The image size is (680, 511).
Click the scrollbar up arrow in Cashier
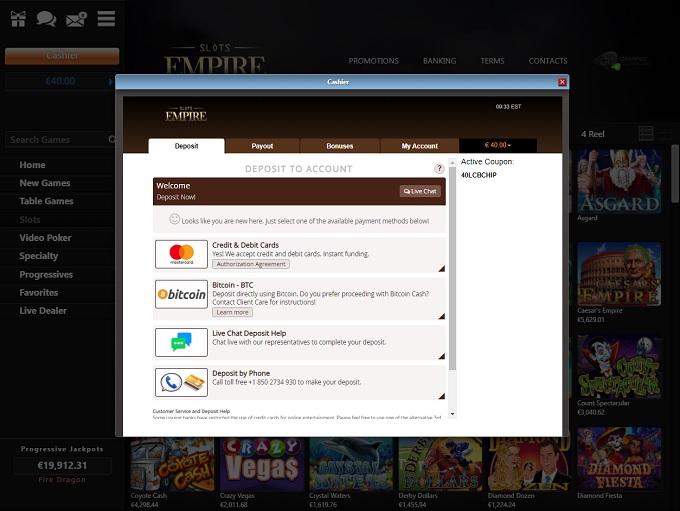452,163
